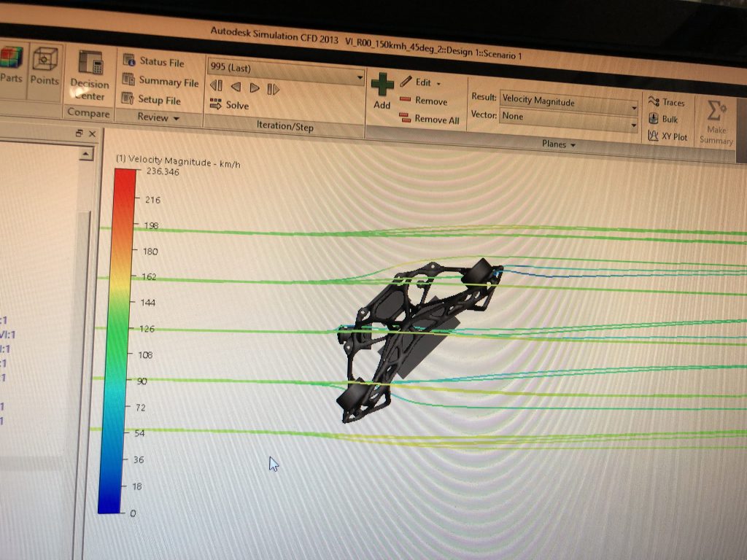The image size is (747, 560).
Task: Open the Bulk results tool
Action: pos(663,119)
